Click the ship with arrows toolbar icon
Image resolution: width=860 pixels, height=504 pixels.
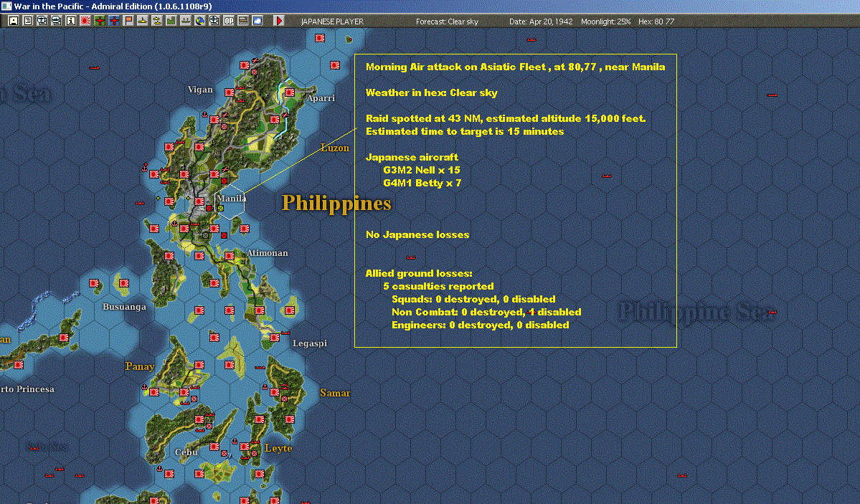coord(185,21)
